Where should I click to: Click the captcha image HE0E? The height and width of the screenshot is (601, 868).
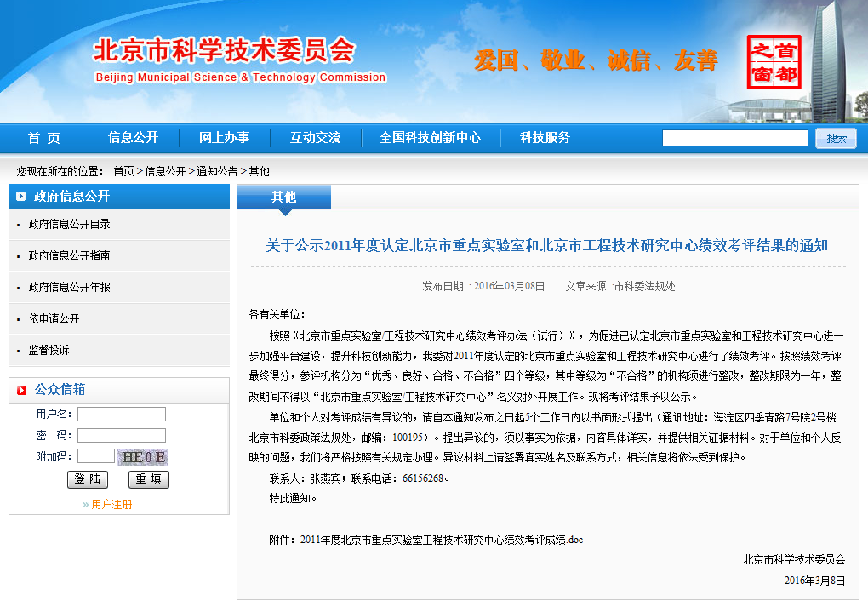[143, 456]
